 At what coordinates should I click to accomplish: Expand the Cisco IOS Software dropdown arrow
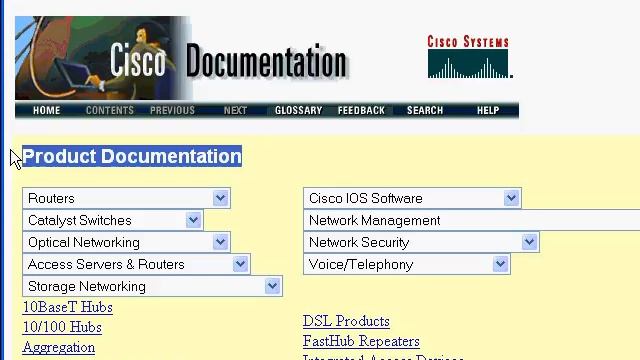tap(511, 198)
